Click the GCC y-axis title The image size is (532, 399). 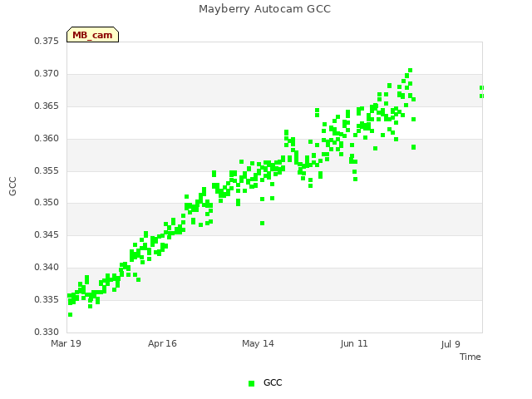(12, 186)
